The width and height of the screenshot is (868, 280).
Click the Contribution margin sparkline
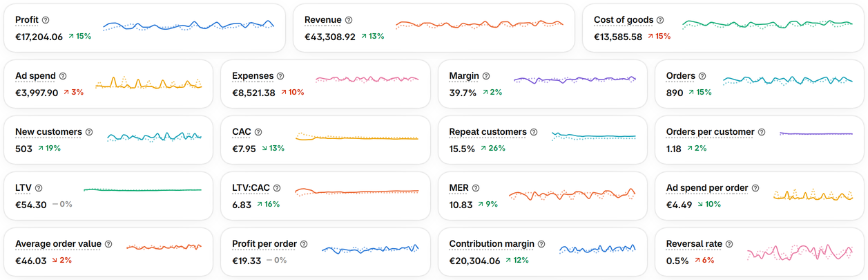(x=598, y=249)
